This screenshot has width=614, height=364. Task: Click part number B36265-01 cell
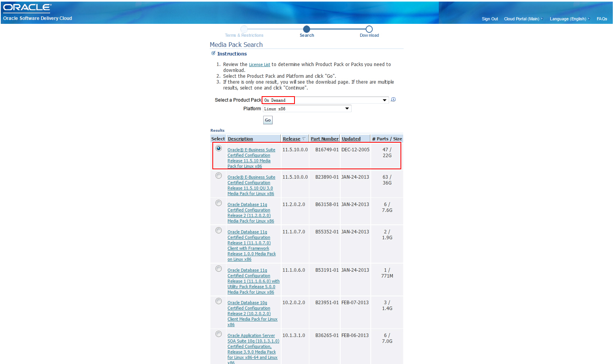[x=327, y=335]
